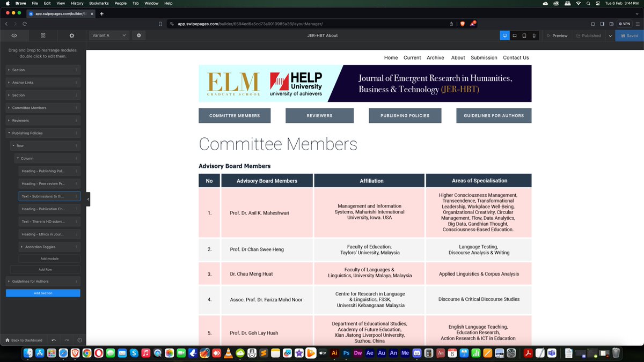Click the Add Row button
The height and width of the screenshot is (362, 644).
coord(45,269)
